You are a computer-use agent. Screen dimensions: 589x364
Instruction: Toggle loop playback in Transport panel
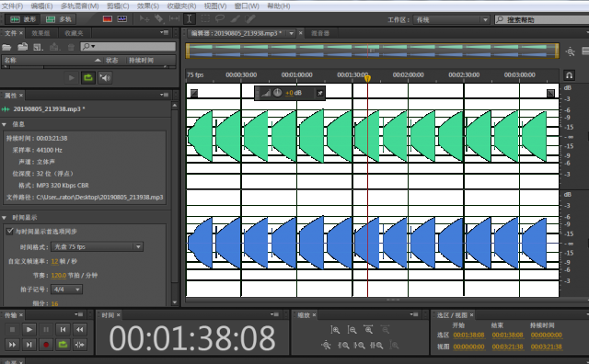point(63,345)
